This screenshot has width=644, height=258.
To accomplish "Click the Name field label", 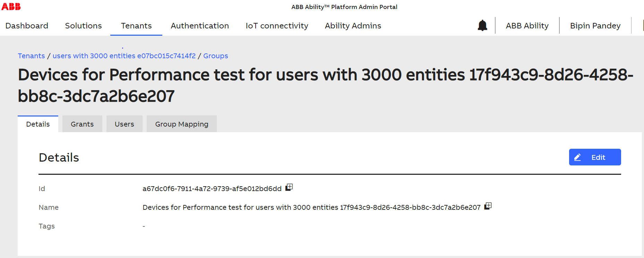I will click(x=49, y=207).
